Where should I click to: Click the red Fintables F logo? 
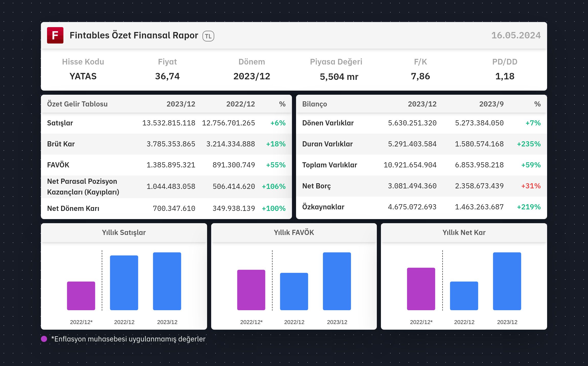(55, 35)
